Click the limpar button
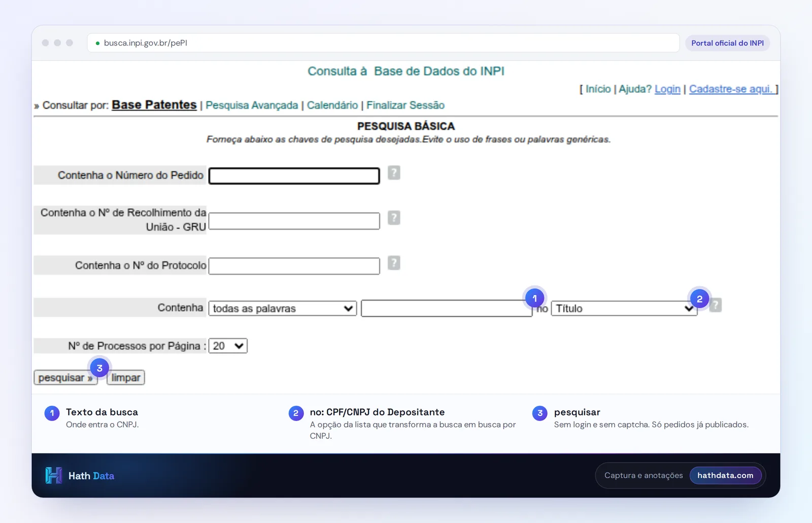Screen dimensions: 812x523 coord(126,377)
